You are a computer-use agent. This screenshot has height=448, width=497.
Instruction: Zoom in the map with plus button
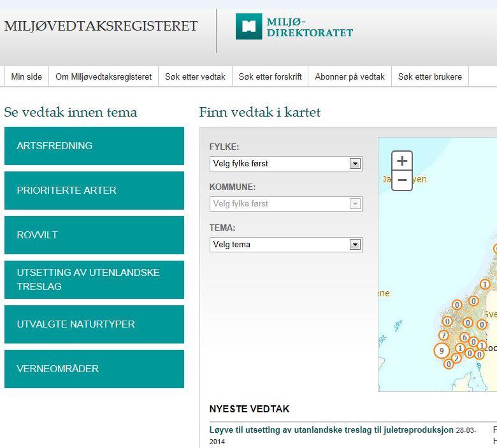click(402, 161)
